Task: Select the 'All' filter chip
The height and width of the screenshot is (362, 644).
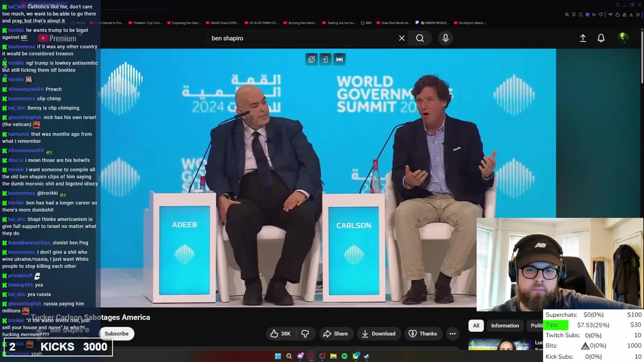Action: [476, 325]
